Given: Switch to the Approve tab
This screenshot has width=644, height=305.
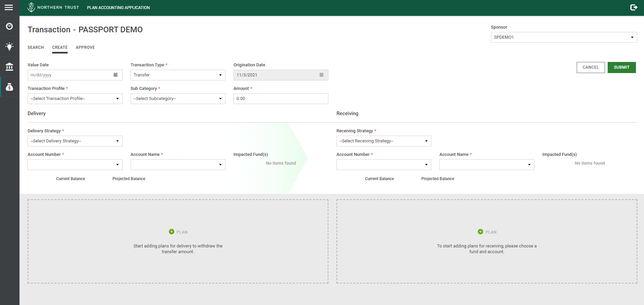Looking at the screenshot, I should 85,47.
